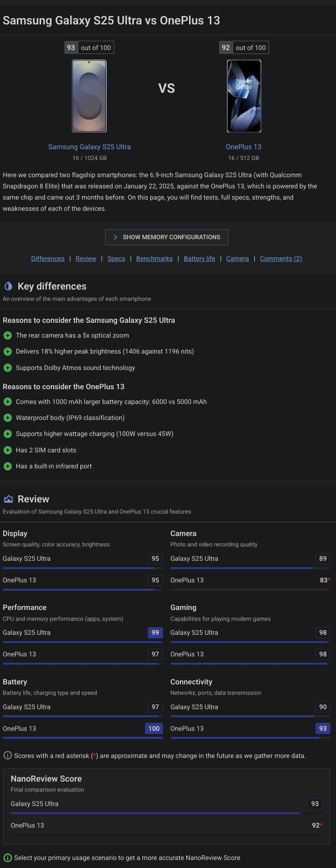Click Battery score 100 for OnePlus 13
This screenshot has width=336, height=868.
(154, 728)
